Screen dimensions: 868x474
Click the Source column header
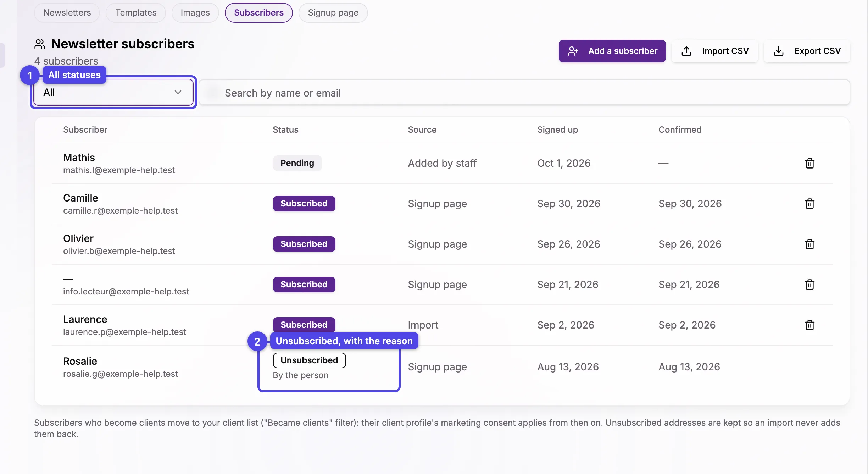422,130
